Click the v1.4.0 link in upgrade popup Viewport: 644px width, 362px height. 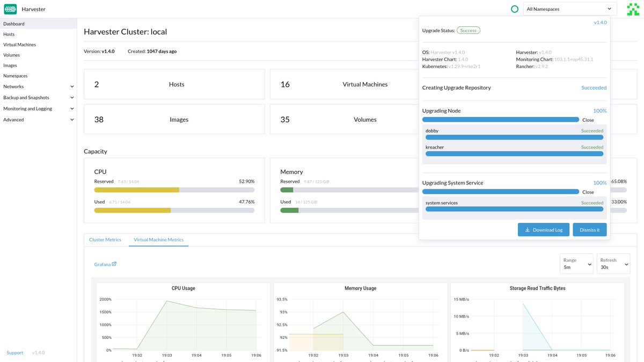(600, 23)
